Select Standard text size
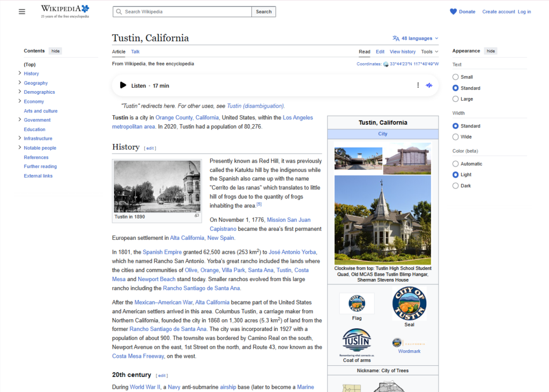The width and height of the screenshot is (549, 392). tap(455, 88)
